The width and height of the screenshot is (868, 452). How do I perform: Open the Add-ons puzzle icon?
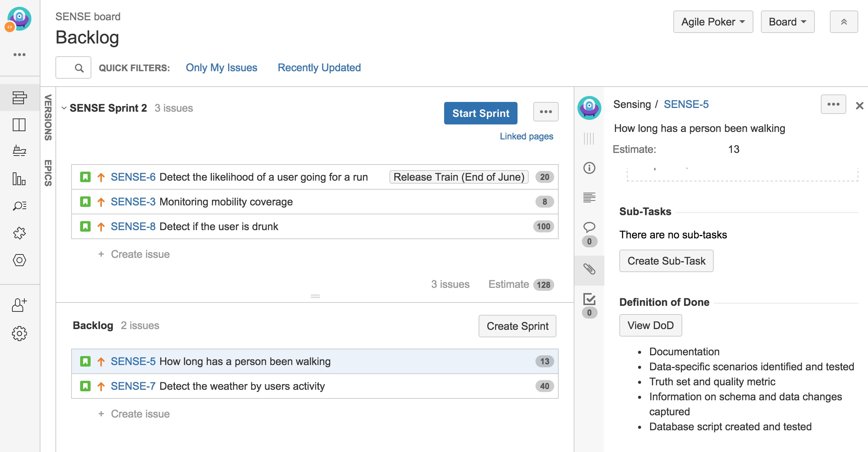tap(19, 233)
